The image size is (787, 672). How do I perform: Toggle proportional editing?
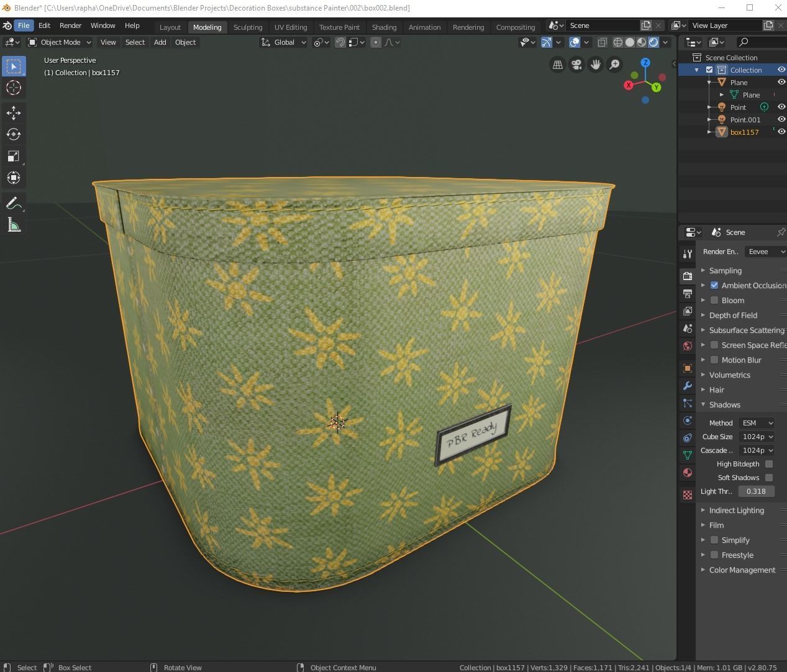(x=376, y=42)
